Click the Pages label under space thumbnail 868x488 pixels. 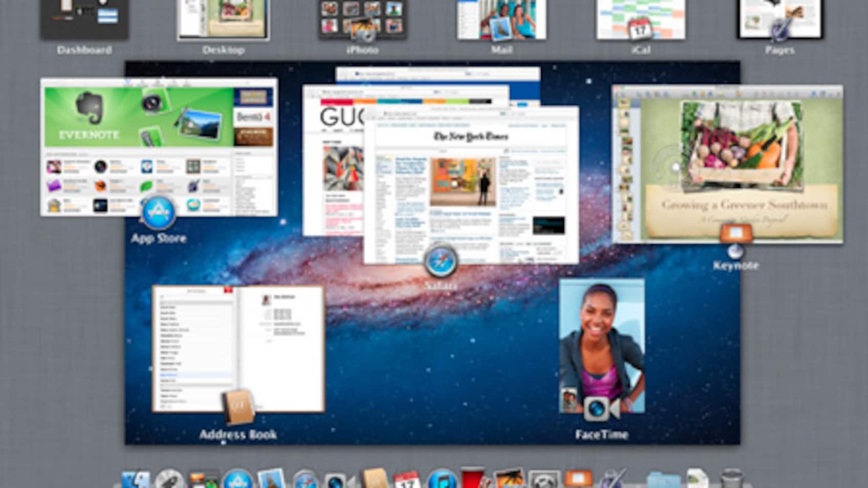coord(780,50)
